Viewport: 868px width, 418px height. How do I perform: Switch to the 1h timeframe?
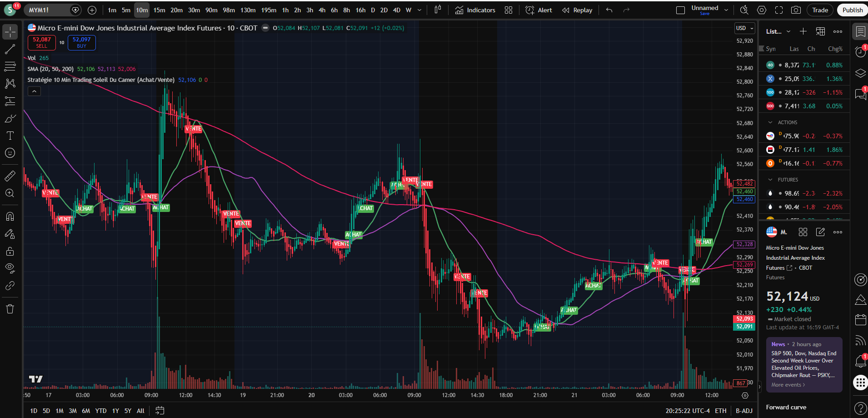tap(285, 10)
